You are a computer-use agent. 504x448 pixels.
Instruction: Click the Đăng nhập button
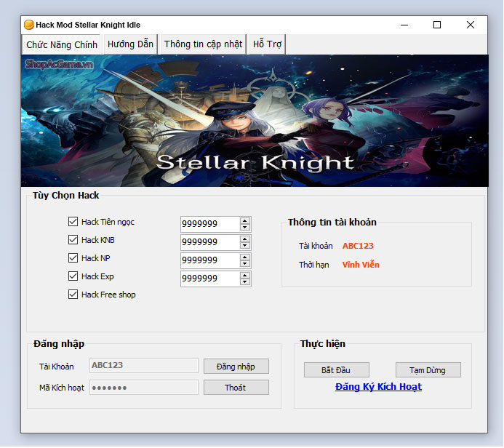[236, 367]
